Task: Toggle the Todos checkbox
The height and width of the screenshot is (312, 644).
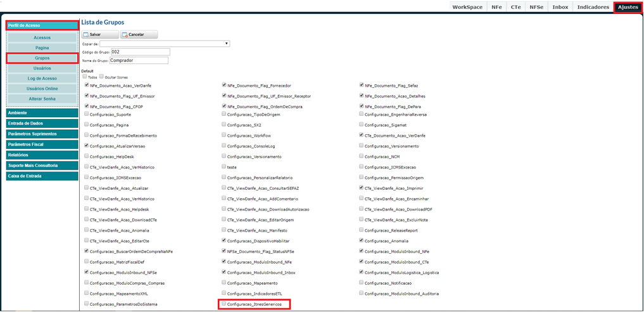Action: pyautogui.click(x=85, y=77)
